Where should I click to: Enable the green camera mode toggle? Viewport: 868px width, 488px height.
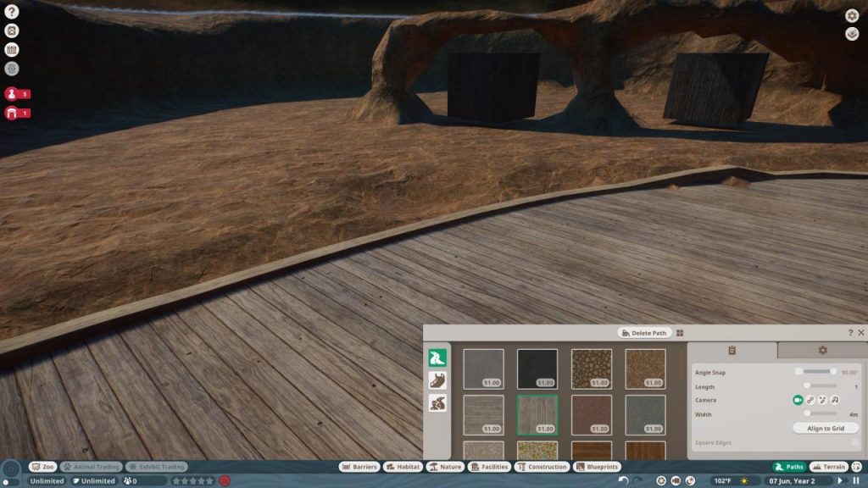click(x=798, y=400)
